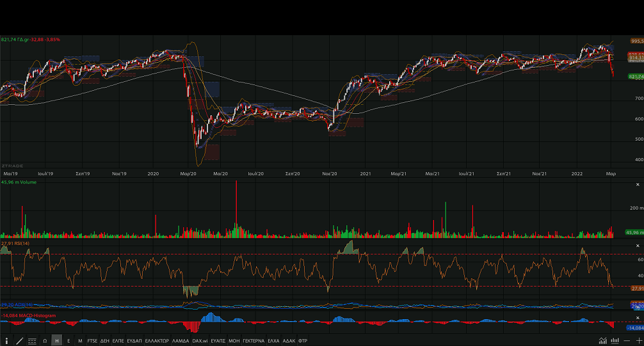644x346 pixels.
Task: Toggle the active H daily timeframe
Action: click(57, 341)
